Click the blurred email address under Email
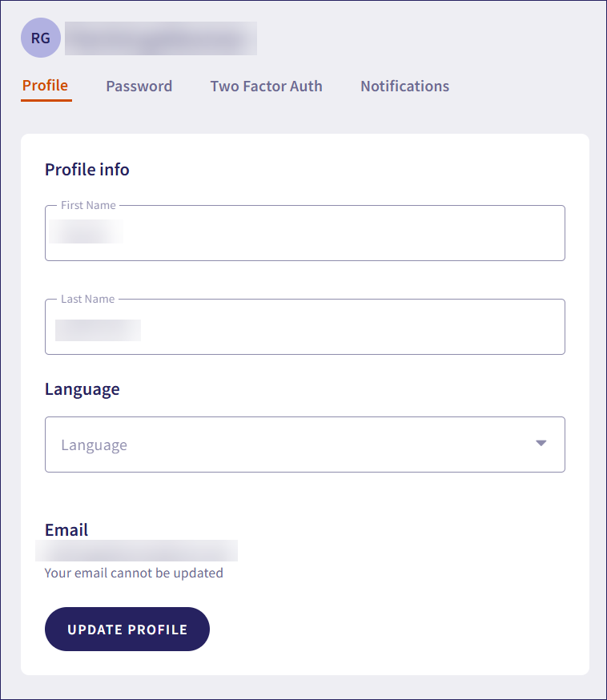The image size is (607, 700). (x=136, y=551)
